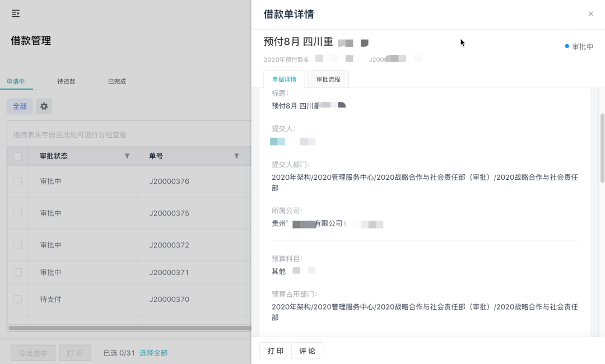Screen dimensions: 605x364
Task: Click the 全部 filter button
Action: click(20, 106)
